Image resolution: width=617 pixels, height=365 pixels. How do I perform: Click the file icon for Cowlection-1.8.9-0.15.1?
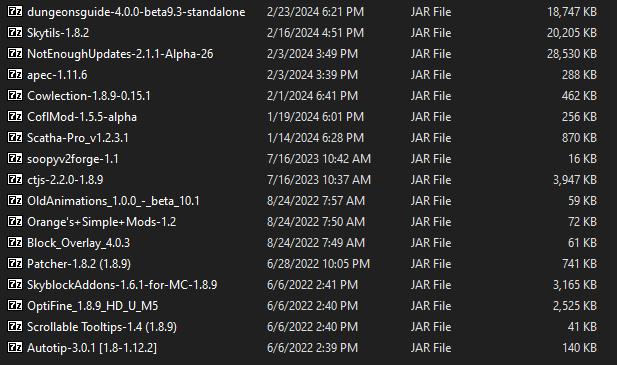(15, 95)
